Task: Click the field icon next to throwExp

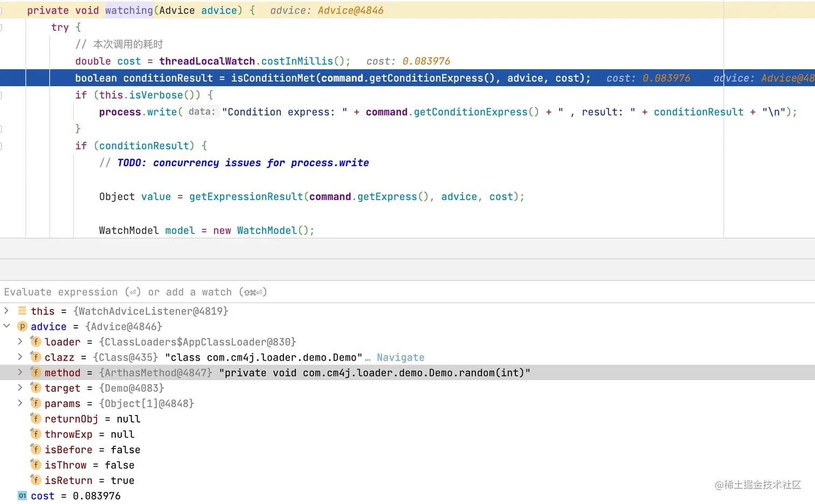Action: coord(36,434)
